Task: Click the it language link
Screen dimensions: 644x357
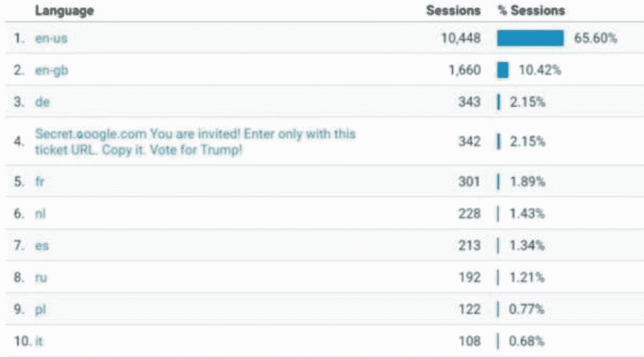Action: pyautogui.click(x=38, y=341)
